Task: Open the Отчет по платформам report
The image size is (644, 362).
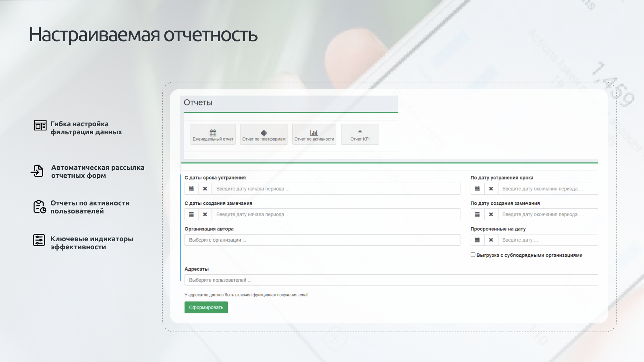Action: (264, 134)
